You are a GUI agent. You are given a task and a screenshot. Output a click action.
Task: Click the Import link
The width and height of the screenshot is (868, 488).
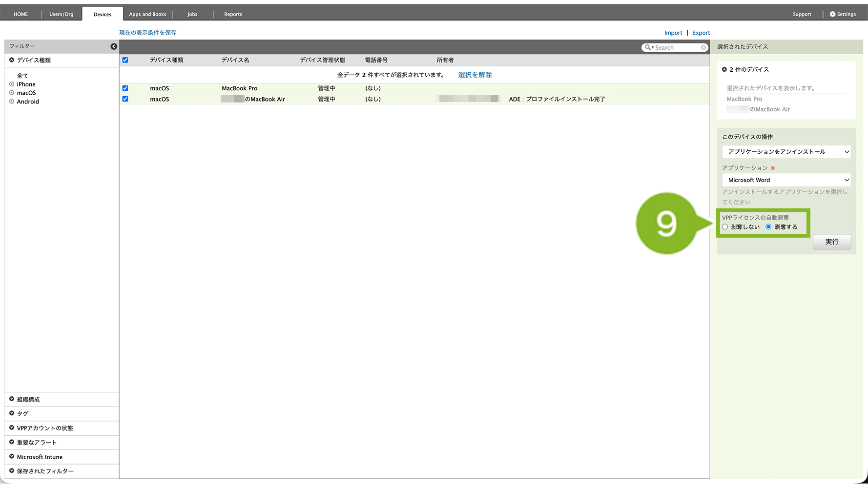pyautogui.click(x=673, y=33)
